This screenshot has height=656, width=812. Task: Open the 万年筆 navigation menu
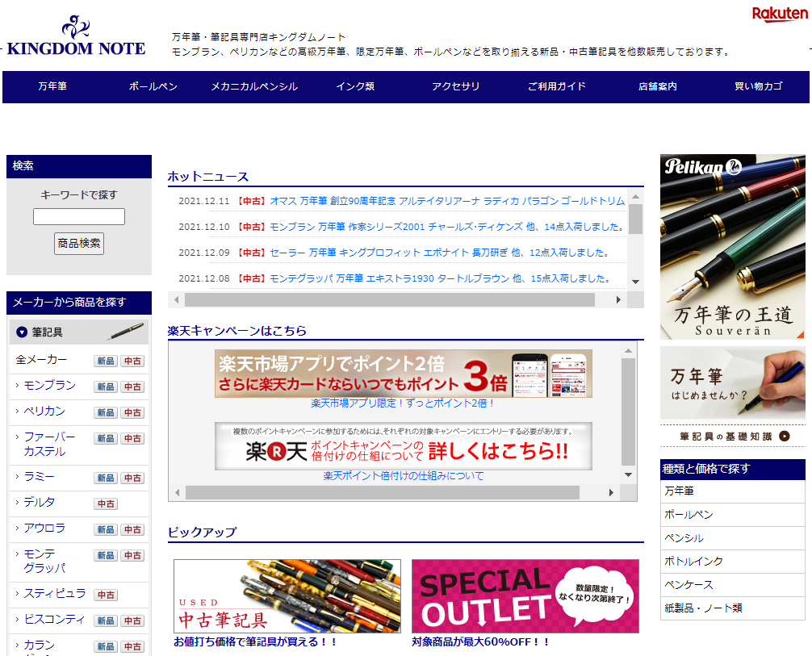54,87
